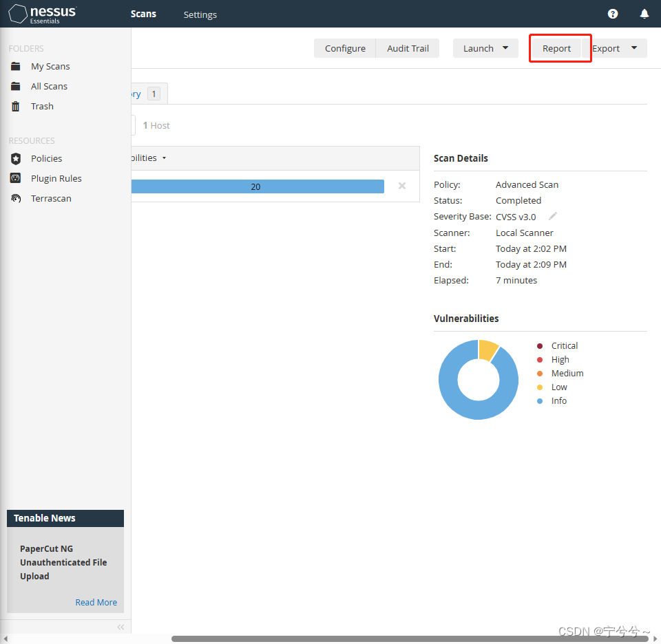Click the Report button
661x644 pixels.
coord(556,48)
